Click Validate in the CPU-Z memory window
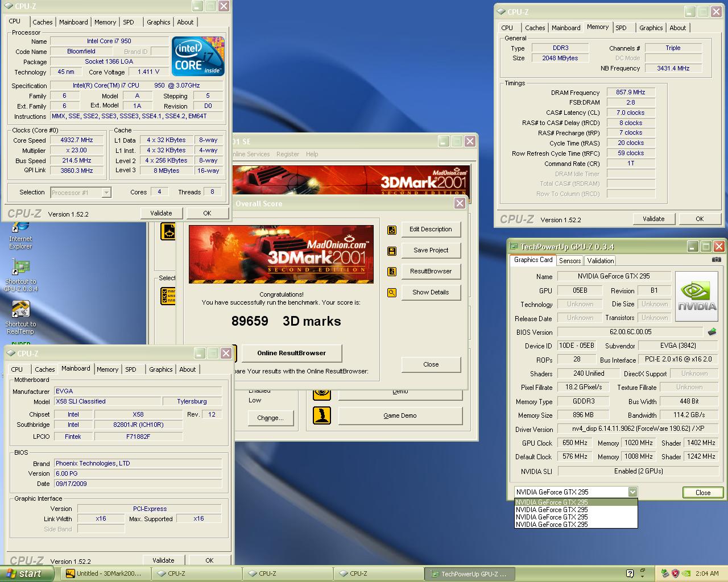 click(x=653, y=219)
